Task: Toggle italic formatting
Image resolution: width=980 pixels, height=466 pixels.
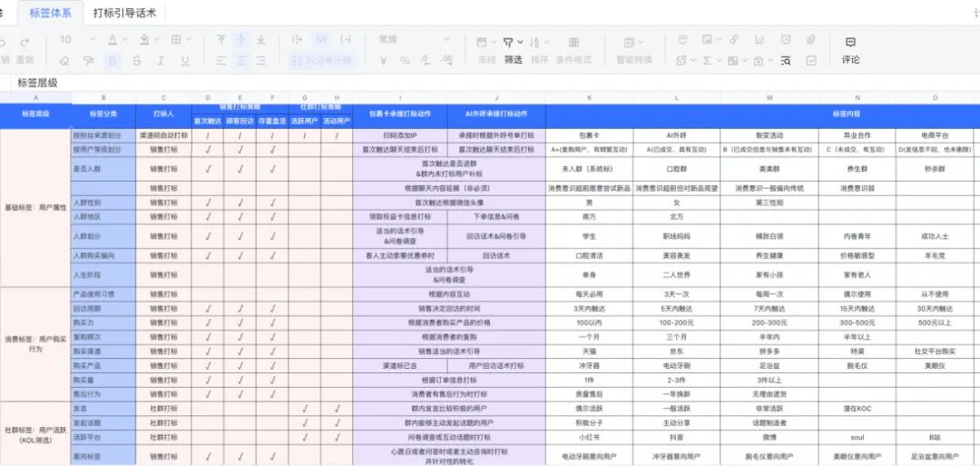Action: pos(161,61)
